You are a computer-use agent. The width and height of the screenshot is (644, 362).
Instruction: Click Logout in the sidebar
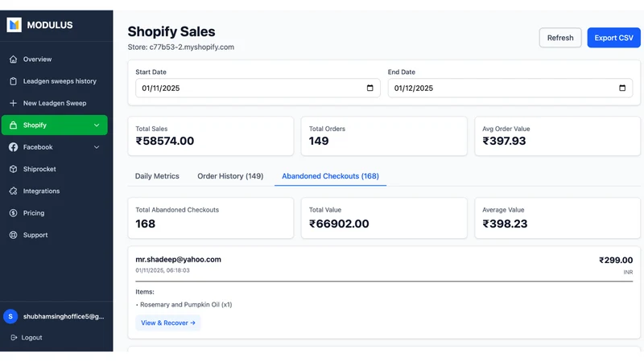31,337
